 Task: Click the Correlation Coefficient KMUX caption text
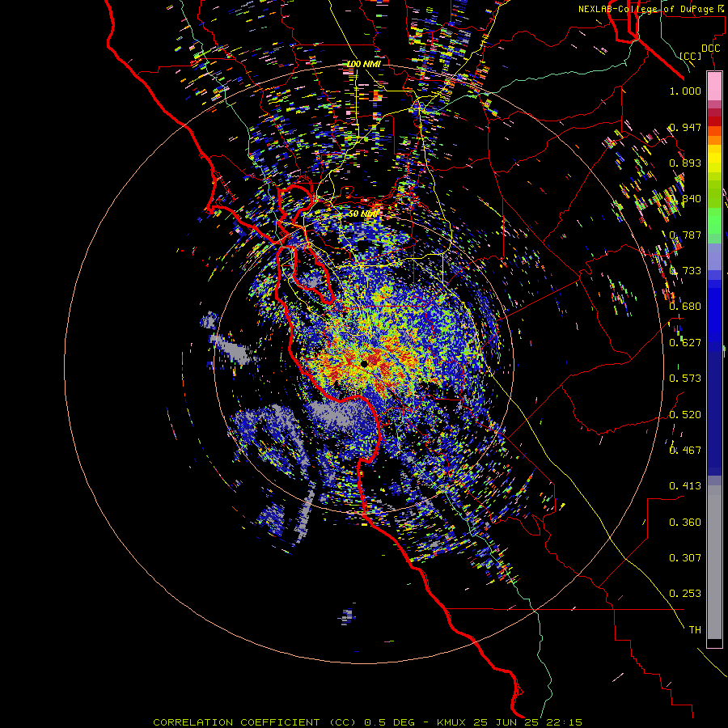(367, 722)
